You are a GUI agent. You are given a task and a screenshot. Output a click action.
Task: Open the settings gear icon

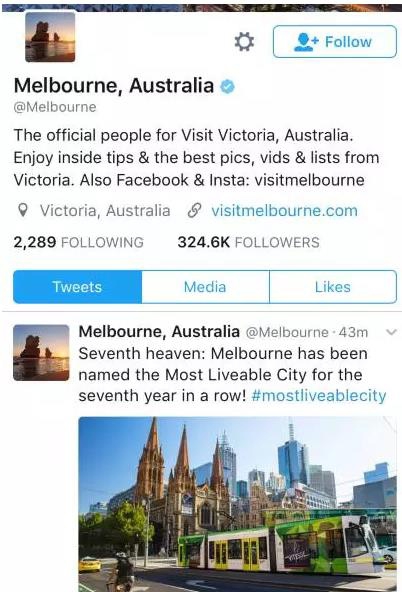point(244,42)
